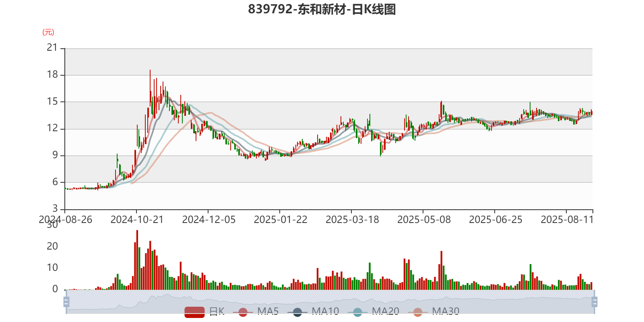Click the price axis value 9
The width and height of the screenshot is (644, 322).
[x=55, y=155]
